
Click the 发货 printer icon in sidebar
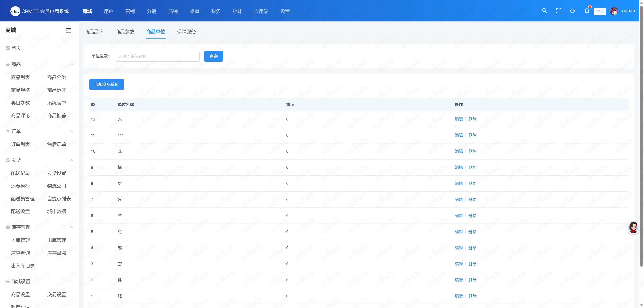[8, 160]
